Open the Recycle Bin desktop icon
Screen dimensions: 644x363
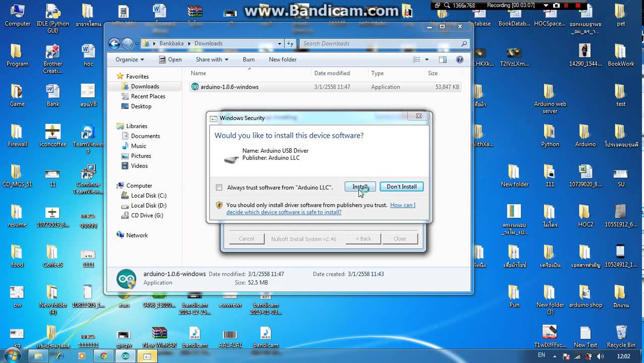point(621,336)
